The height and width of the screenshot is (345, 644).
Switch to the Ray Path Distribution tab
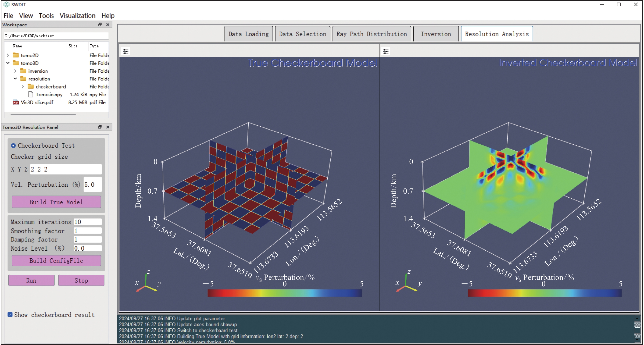pyautogui.click(x=372, y=34)
